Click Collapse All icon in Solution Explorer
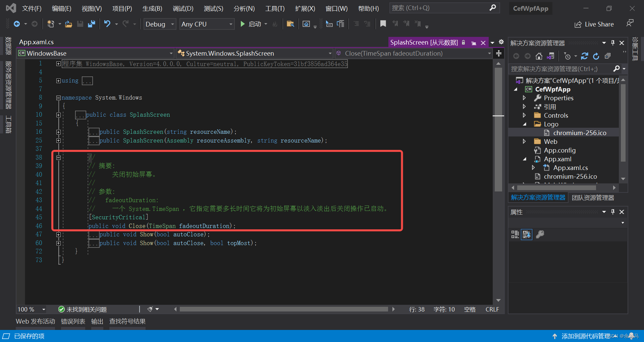644x342 pixels. [607, 56]
